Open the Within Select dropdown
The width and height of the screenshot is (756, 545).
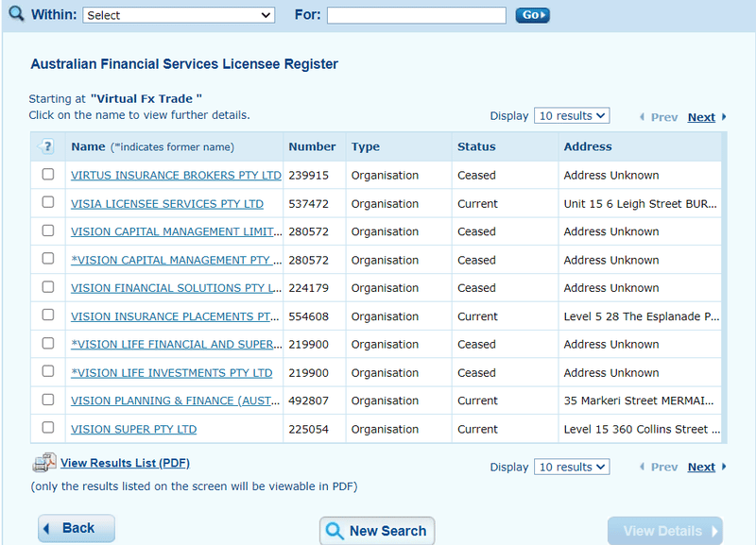(179, 15)
